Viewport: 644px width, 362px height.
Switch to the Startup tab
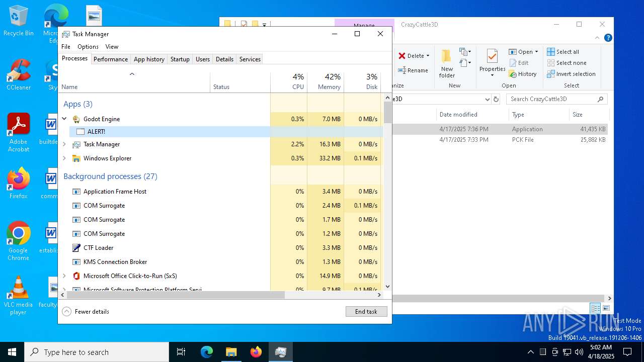pyautogui.click(x=180, y=59)
